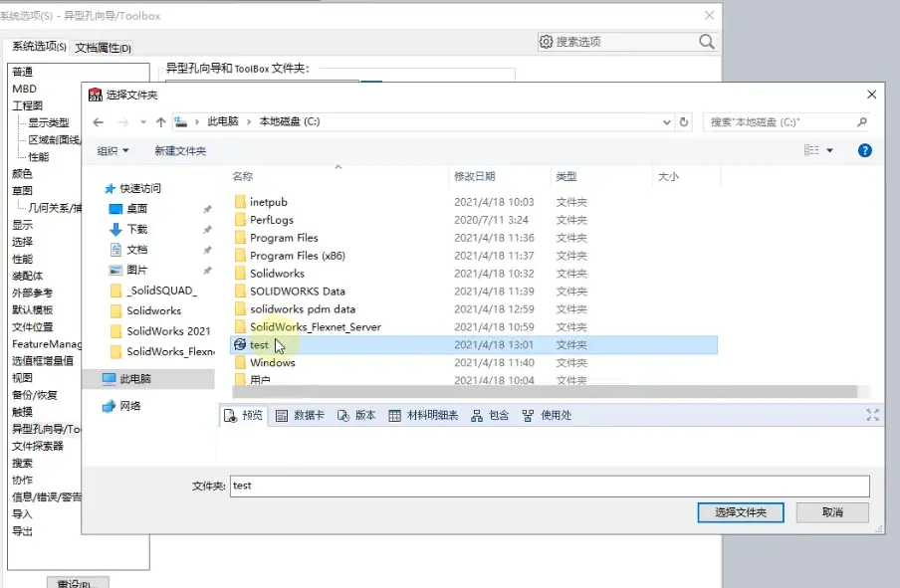Click options window search magnifier icon
The height and width of the screenshot is (588, 900).
pos(707,42)
